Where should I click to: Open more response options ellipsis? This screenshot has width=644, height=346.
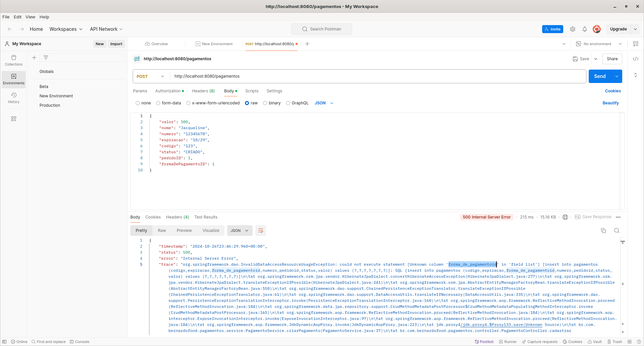pyautogui.click(x=618, y=217)
